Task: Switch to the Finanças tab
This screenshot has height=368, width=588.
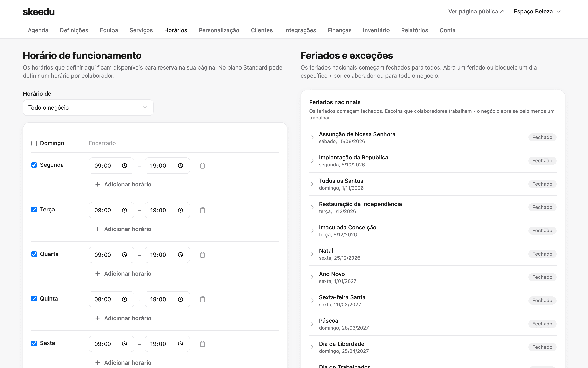Action: [x=340, y=30]
